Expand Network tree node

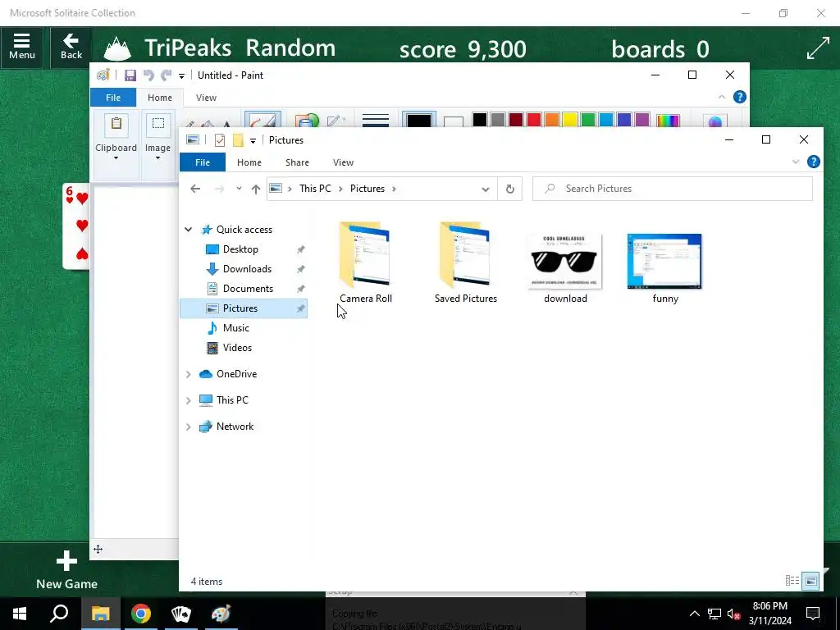click(x=189, y=427)
